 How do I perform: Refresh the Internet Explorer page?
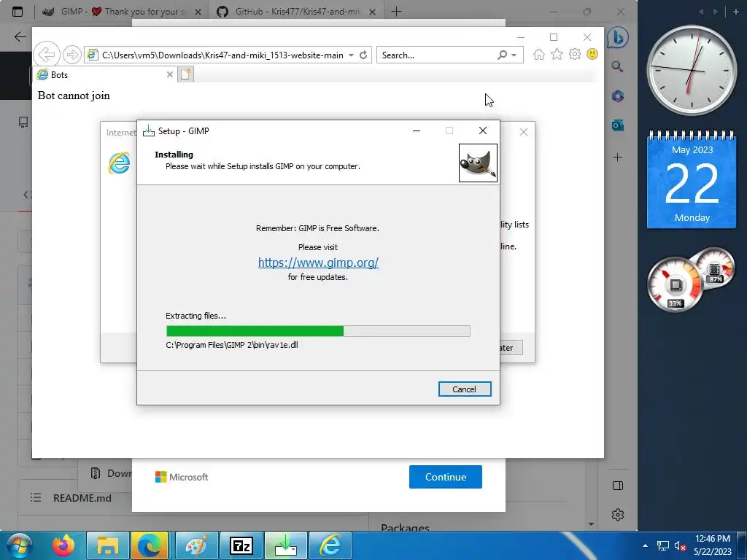(x=363, y=55)
